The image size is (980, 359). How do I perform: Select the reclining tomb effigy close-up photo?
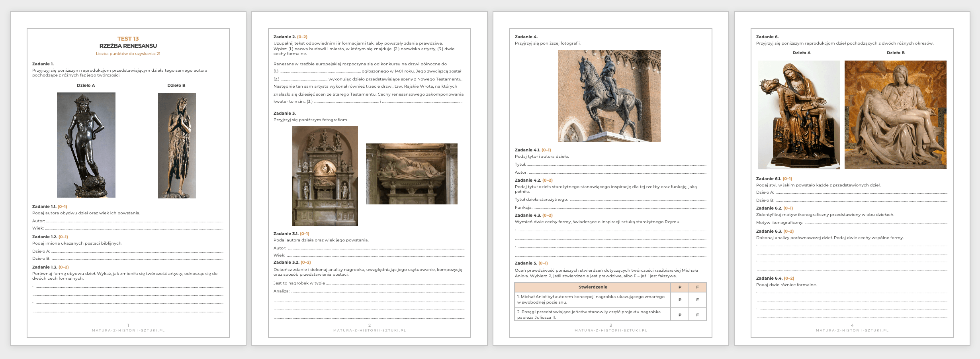coord(412,174)
